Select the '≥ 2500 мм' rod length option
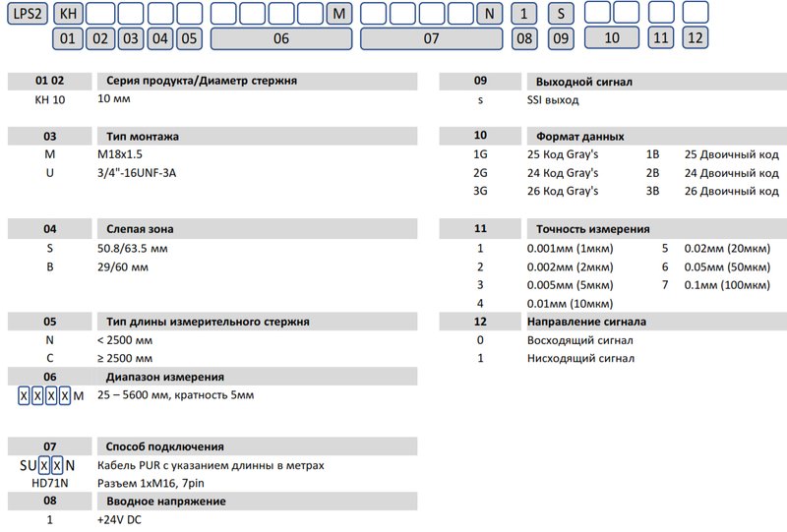 point(125,358)
